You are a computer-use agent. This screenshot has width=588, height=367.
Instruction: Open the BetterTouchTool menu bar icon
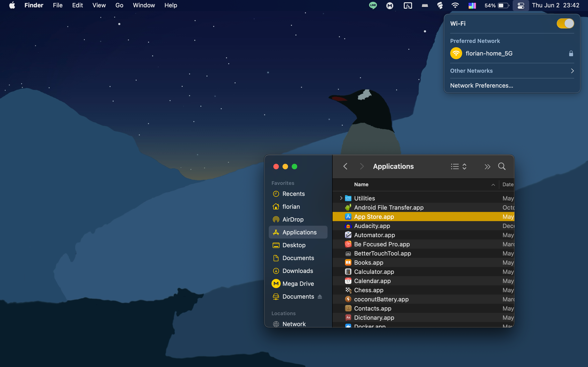(408, 5)
